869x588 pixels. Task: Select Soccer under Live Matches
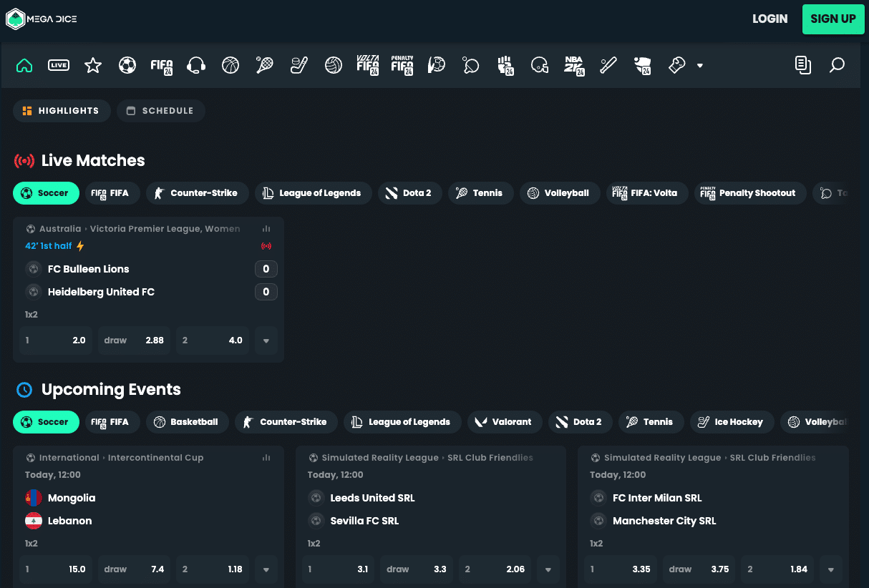pyautogui.click(x=46, y=193)
